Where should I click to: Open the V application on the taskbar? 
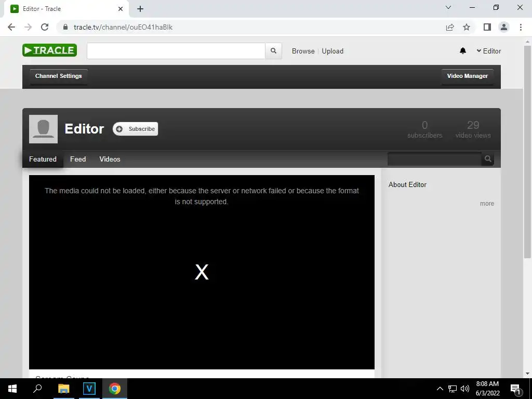(89, 389)
